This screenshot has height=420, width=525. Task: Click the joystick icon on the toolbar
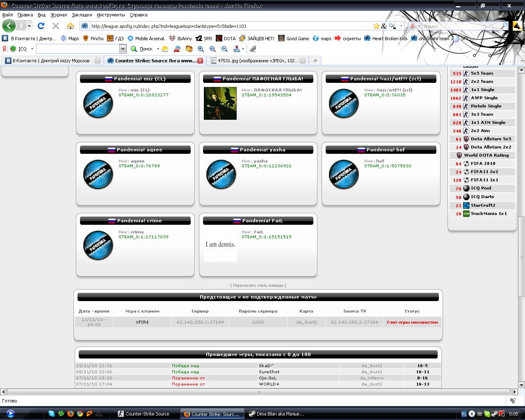(x=237, y=49)
